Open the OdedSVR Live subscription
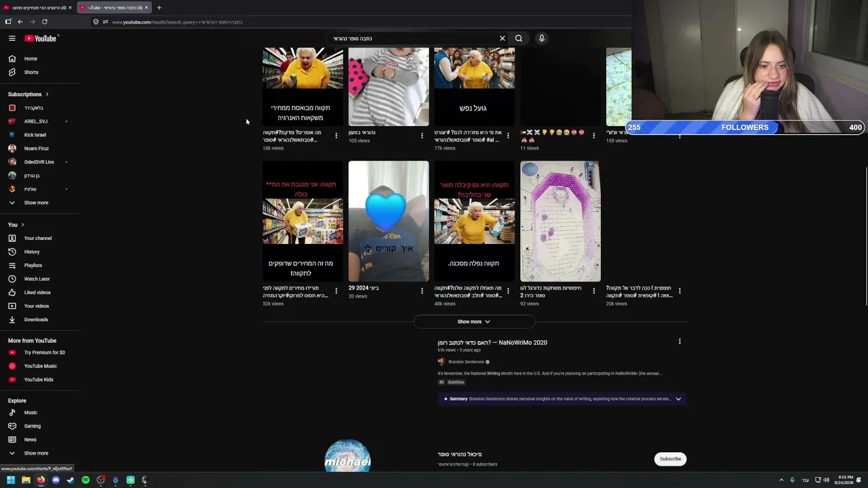This screenshot has width=868, height=488. tap(39, 162)
